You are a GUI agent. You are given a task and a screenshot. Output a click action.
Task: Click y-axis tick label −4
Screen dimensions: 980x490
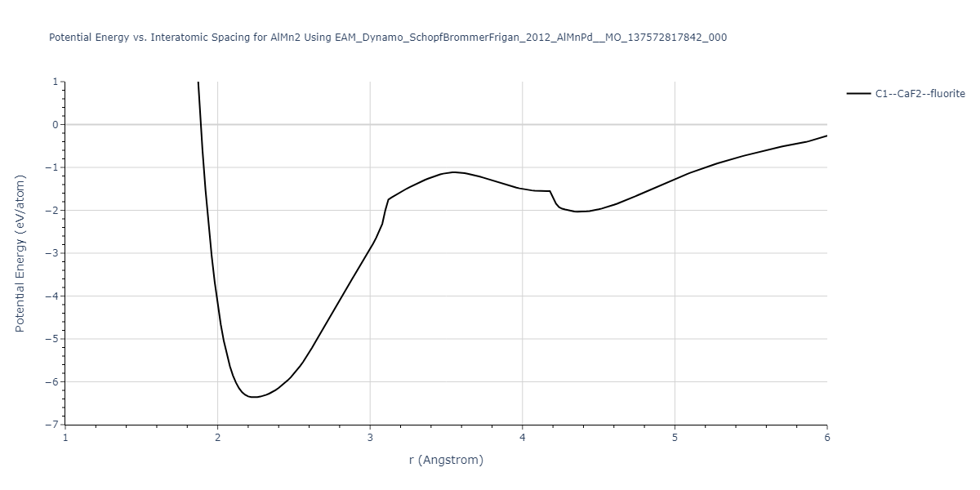tap(53, 296)
